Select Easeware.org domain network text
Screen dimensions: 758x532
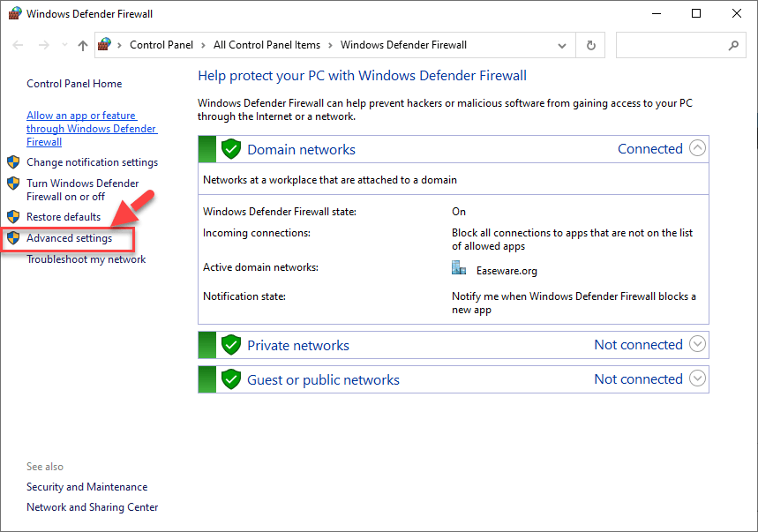click(x=507, y=271)
